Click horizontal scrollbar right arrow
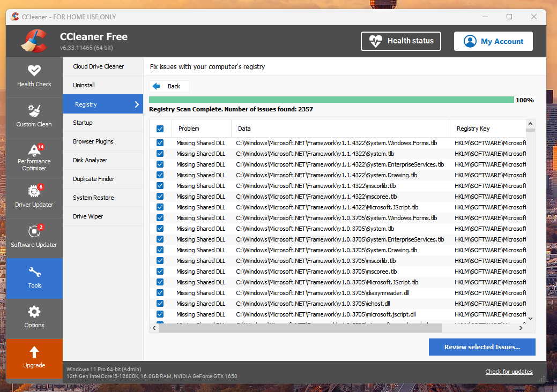This screenshot has height=392, width=557. (521, 328)
